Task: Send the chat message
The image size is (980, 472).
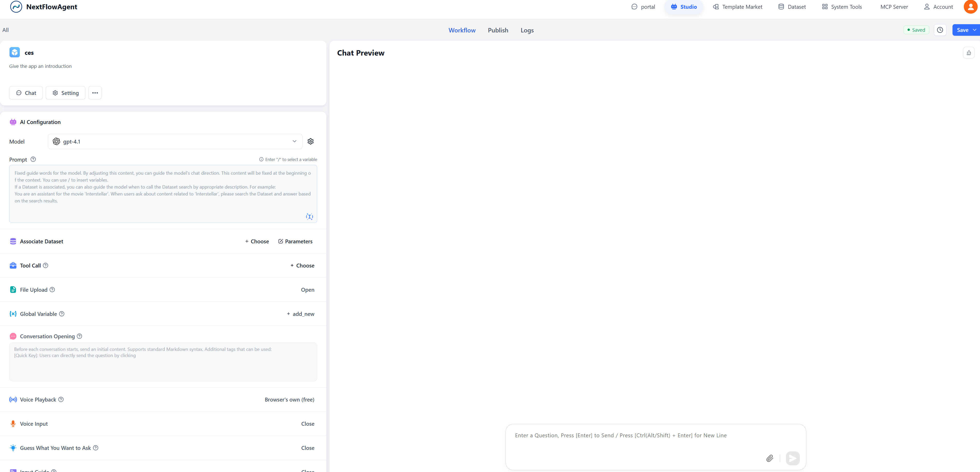Action: (793, 458)
